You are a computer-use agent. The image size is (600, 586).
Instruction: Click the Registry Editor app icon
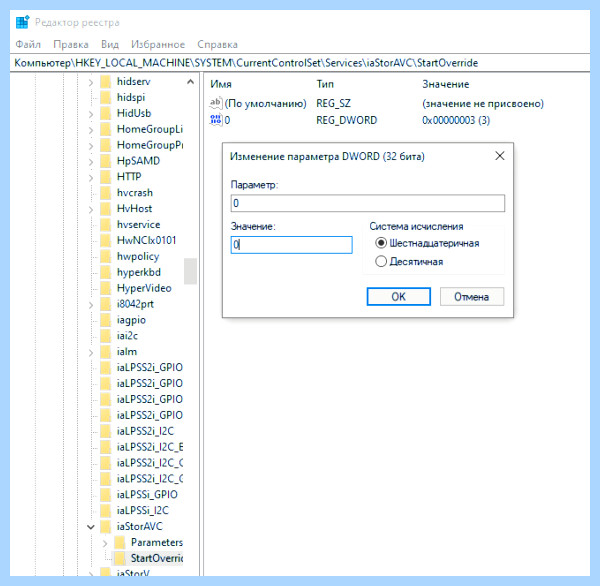(x=22, y=22)
